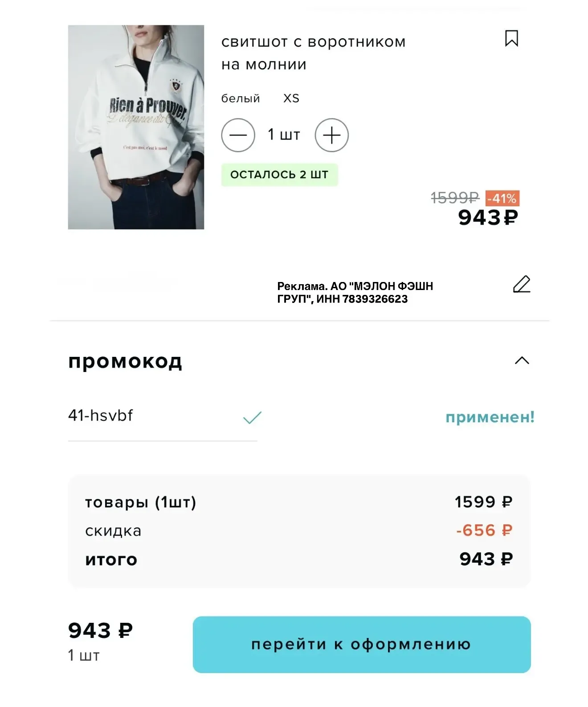Click the промокод section heading
This screenshot has width=588, height=707.
[x=125, y=361]
